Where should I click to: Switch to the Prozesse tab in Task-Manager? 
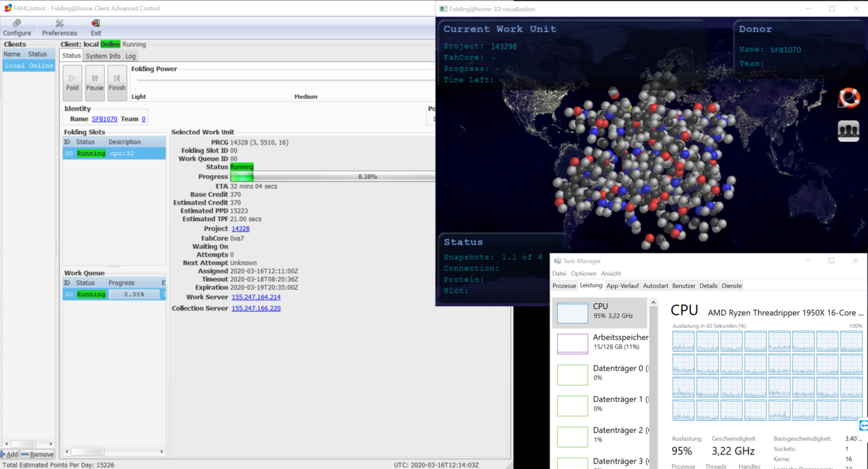[x=564, y=286]
